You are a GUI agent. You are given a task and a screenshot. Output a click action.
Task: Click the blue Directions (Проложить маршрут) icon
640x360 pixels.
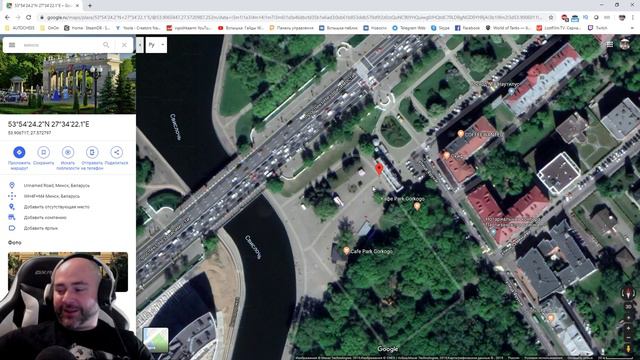click(19, 152)
